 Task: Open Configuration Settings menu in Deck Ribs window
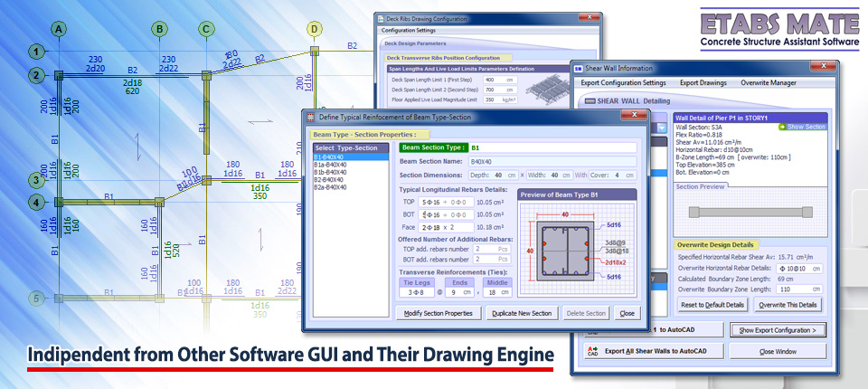click(409, 31)
